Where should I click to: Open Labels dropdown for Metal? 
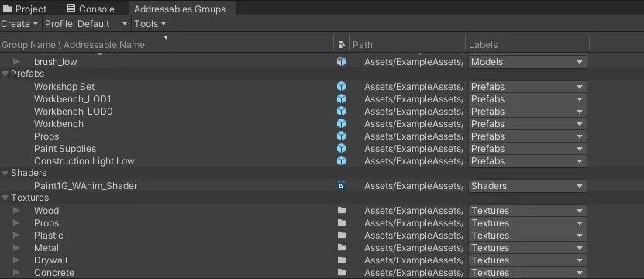[527, 247]
